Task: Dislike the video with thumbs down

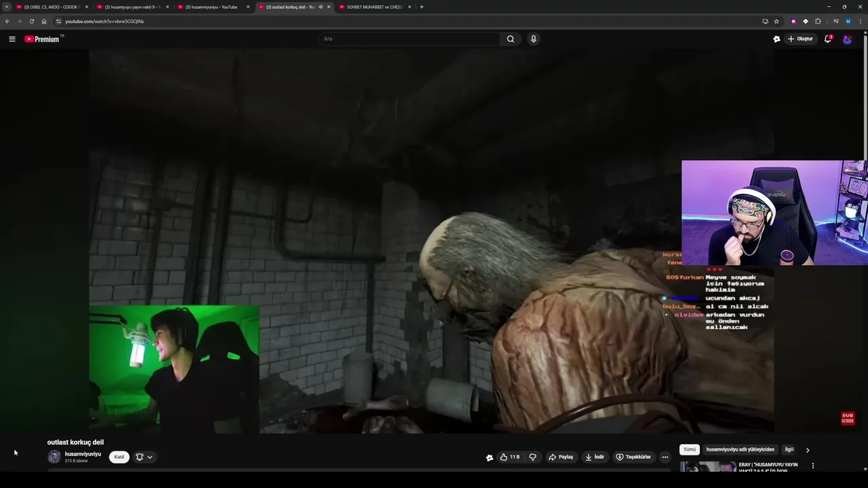Action: (x=533, y=457)
